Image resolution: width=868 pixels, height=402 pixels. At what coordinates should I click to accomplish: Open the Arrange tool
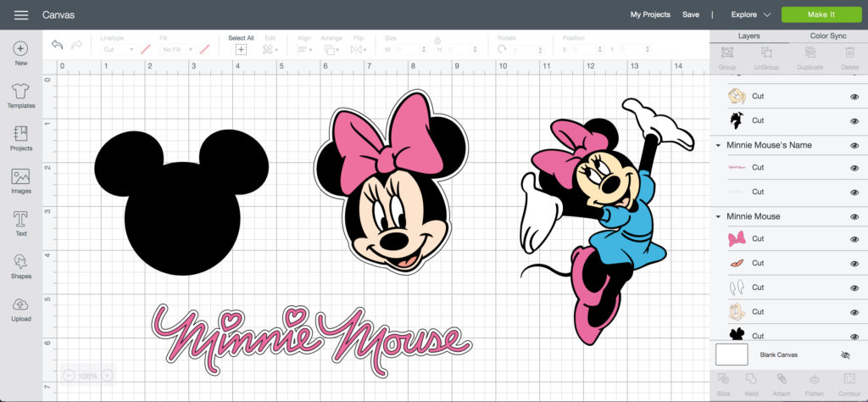(x=331, y=49)
